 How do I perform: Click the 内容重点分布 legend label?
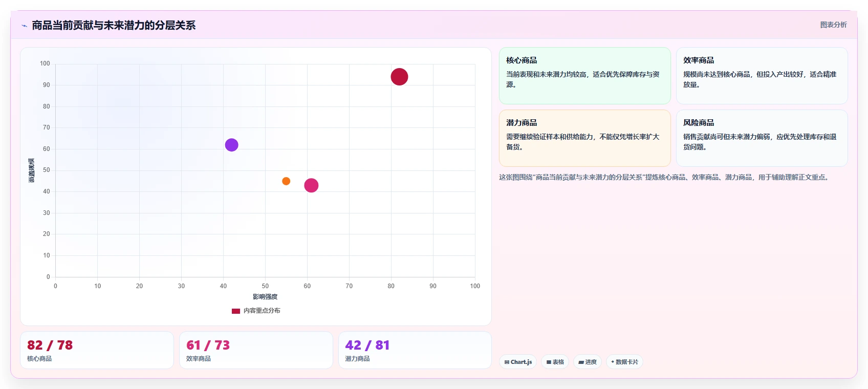(x=262, y=311)
